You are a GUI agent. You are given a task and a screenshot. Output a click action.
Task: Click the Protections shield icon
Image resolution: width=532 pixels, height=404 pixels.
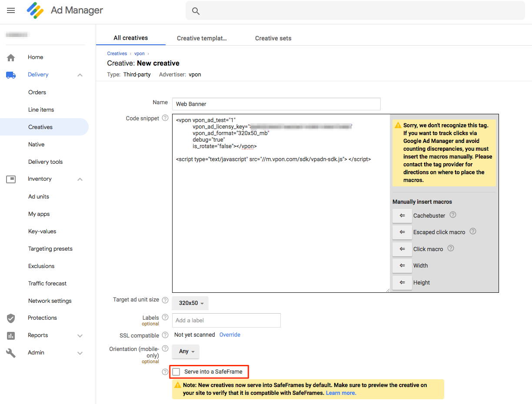pyautogui.click(x=11, y=318)
